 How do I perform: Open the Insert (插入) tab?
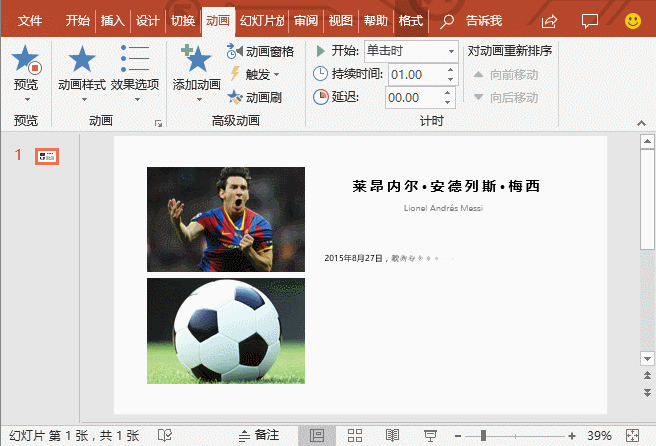pyautogui.click(x=112, y=20)
